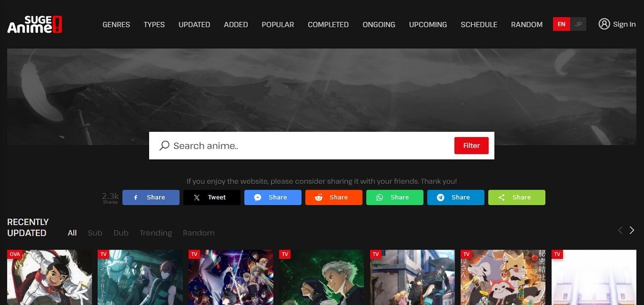Image resolution: width=644 pixels, height=305 pixels.
Task: Open the Genres menu
Action: click(x=116, y=24)
